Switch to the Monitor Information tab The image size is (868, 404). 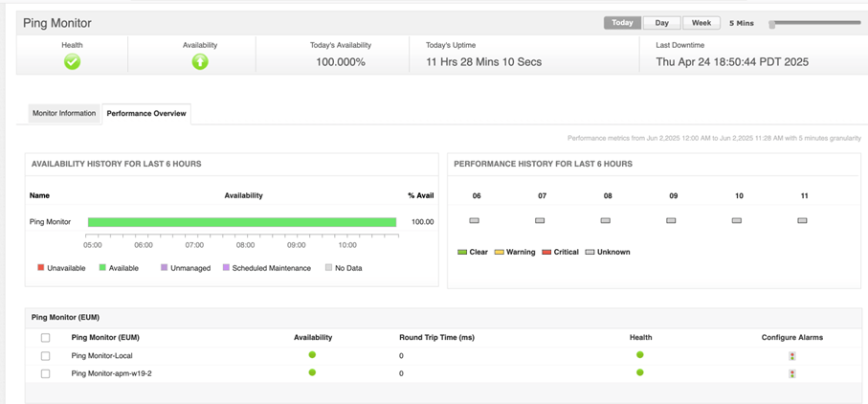pyautogui.click(x=64, y=113)
